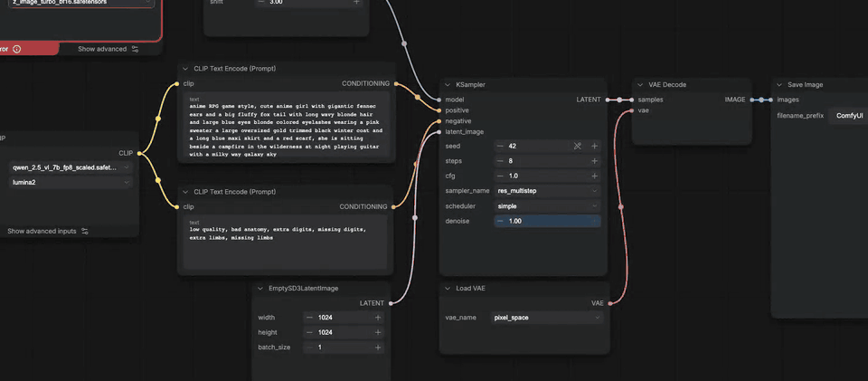Image resolution: width=868 pixels, height=381 pixels.
Task: Open the lumina2 type dropdown
Action: click(x=71, y=182)
